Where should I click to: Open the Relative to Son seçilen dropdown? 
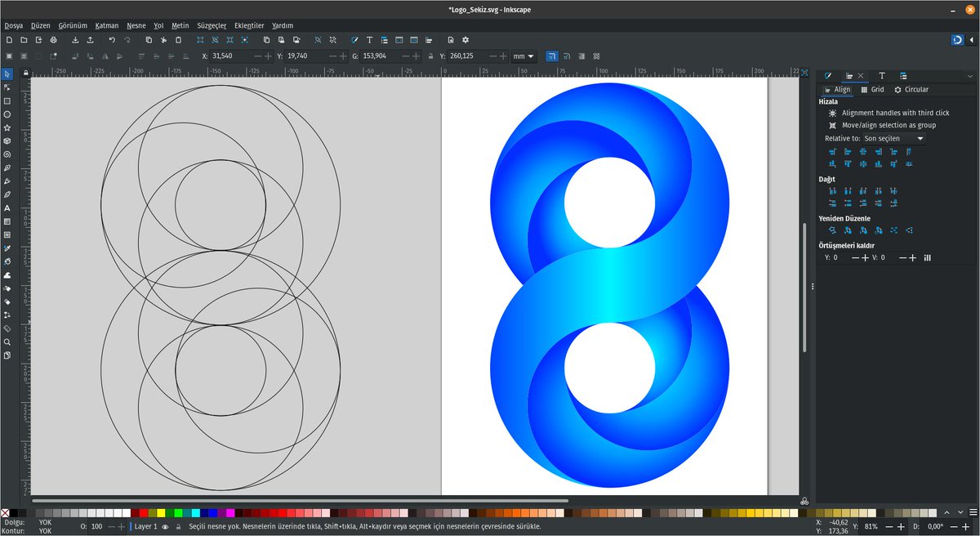coord(894,139)
